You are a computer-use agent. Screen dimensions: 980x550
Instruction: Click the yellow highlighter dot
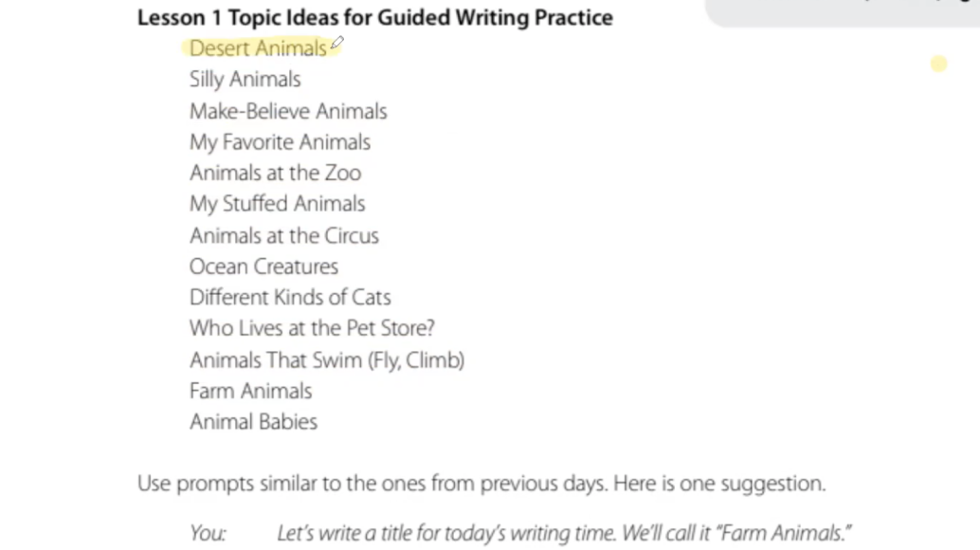[x=938, y=64]
